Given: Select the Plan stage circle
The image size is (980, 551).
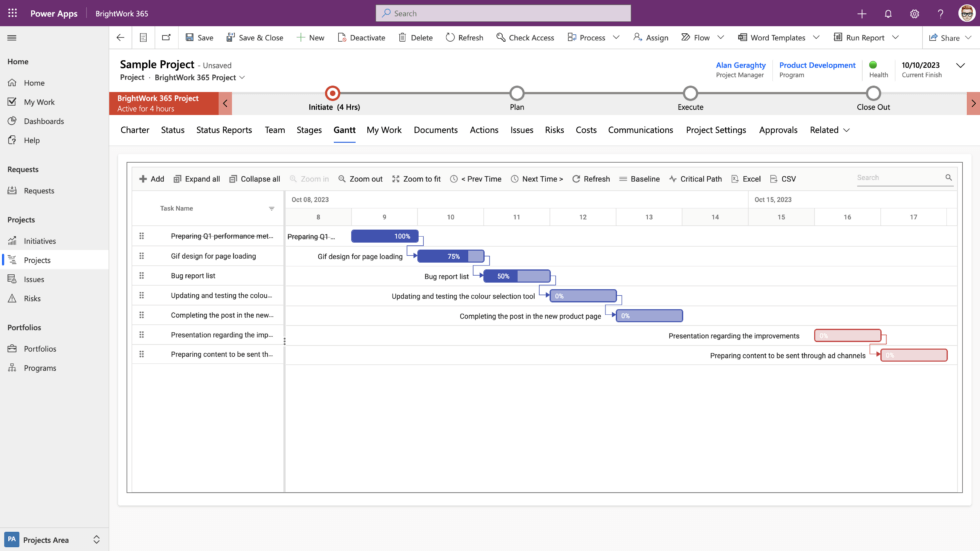Looking at the screenshot, I should tap(517, 93).
